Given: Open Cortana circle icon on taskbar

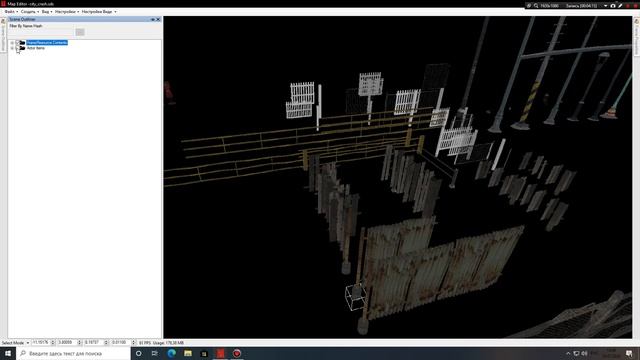Looking at the screenshot, I should (139, 353).
